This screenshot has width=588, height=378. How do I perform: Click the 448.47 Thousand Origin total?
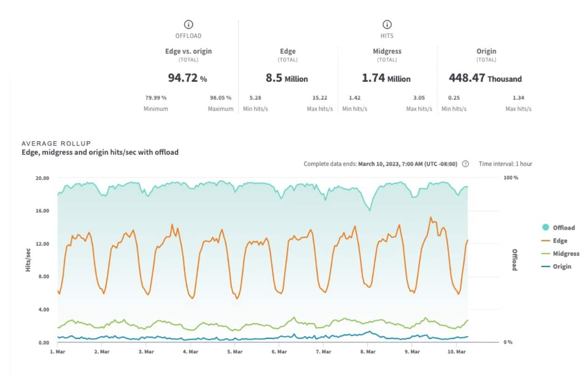(x=485, y=78)
